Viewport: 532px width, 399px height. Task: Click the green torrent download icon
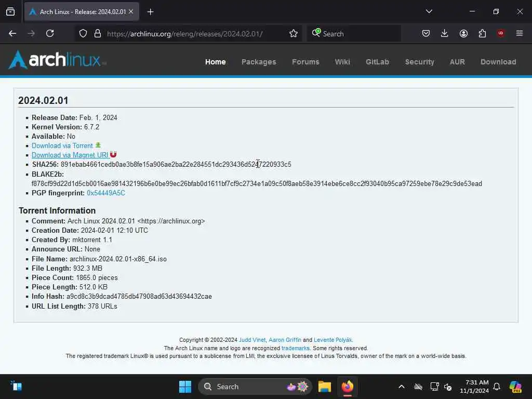coord(98,145)
